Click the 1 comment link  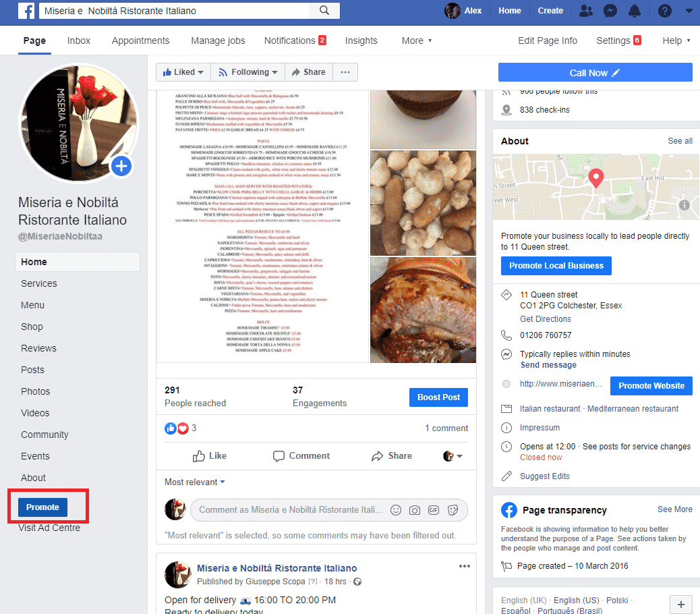point(446,428)
